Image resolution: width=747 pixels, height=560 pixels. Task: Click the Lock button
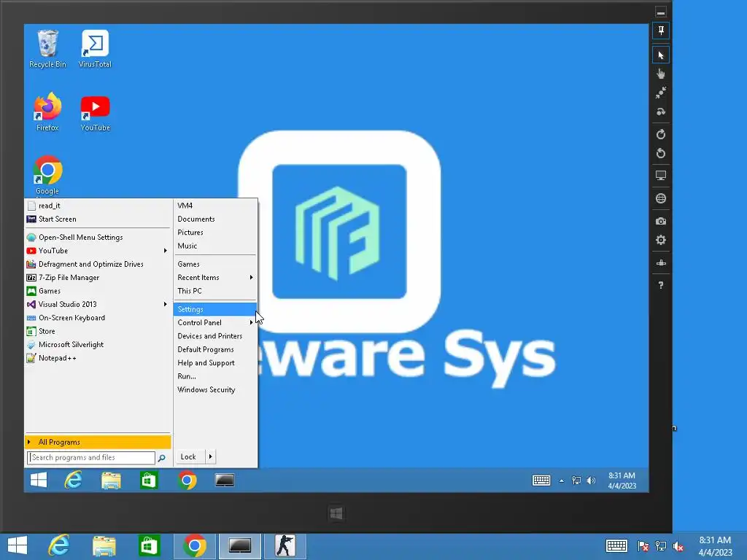tap(190, 456)
